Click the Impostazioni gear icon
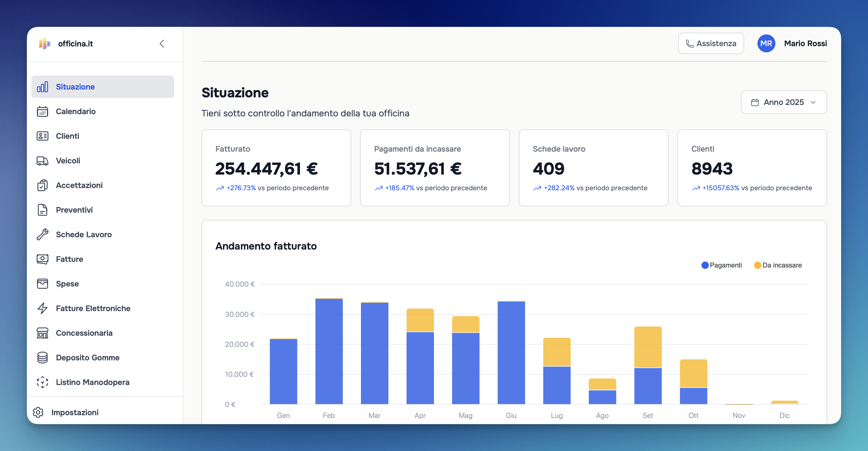 (x=38, y=412)
